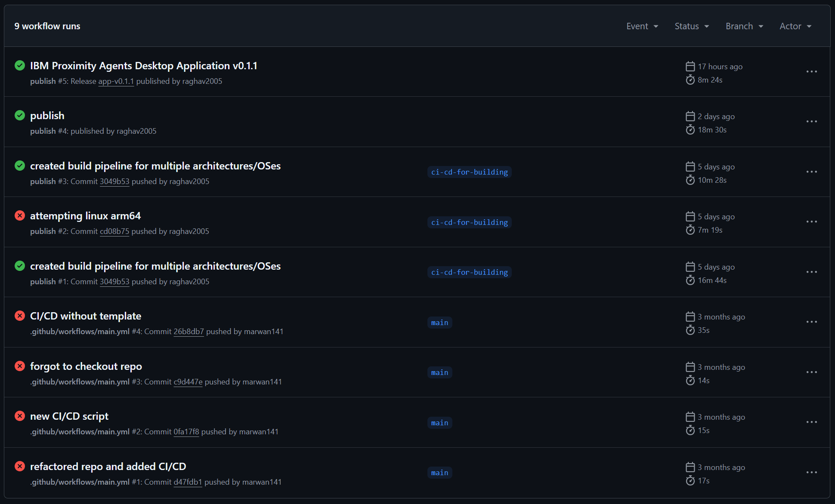Click success checkmark icon beside publish run

[x=20, y=115]
